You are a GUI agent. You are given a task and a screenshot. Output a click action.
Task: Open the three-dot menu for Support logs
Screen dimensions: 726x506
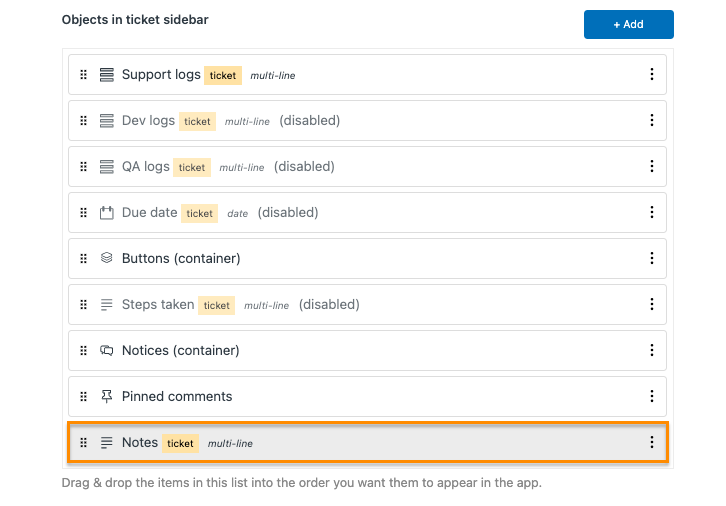(651, 74)
